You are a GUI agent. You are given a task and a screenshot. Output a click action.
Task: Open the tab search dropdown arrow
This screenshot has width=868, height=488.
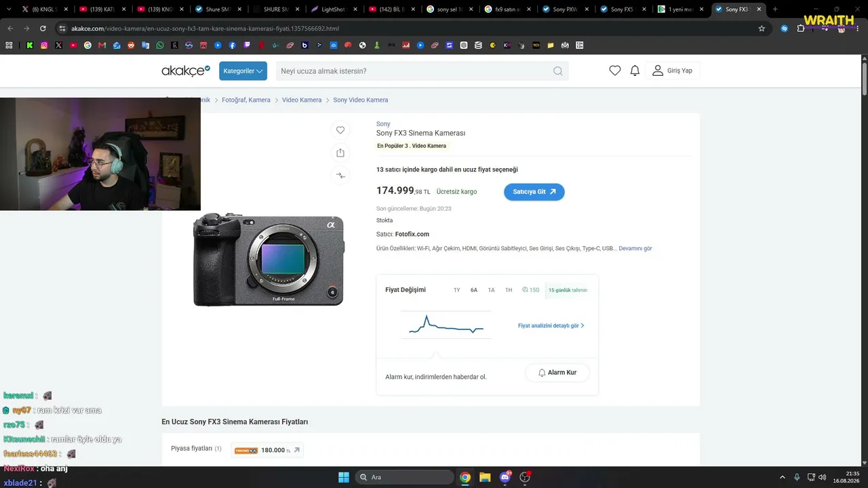pyautogui.click(x=9, y=9)
